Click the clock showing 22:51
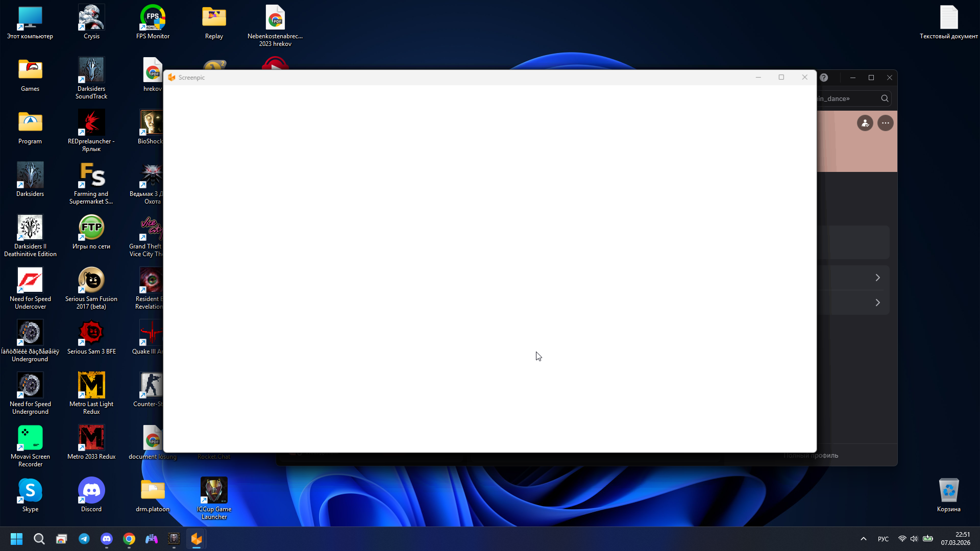The height and width of the screenshot is (551, 980). tap(955, 539)
